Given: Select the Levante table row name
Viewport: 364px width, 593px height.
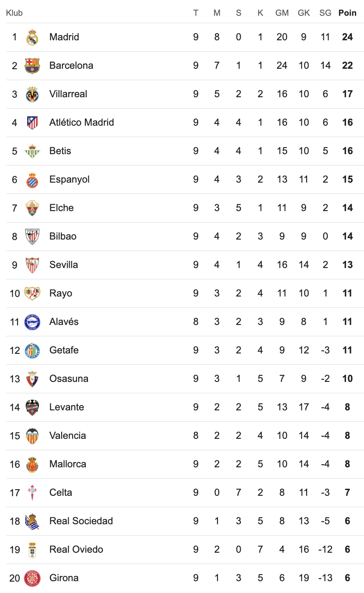Looking at the screenshot, I should (x=66, y=407).
